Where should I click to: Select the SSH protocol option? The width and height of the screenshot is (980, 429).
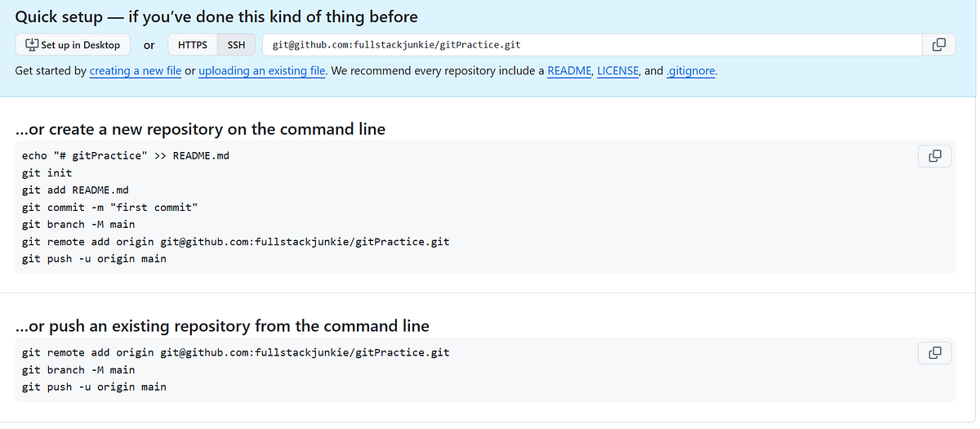[237, 45]
